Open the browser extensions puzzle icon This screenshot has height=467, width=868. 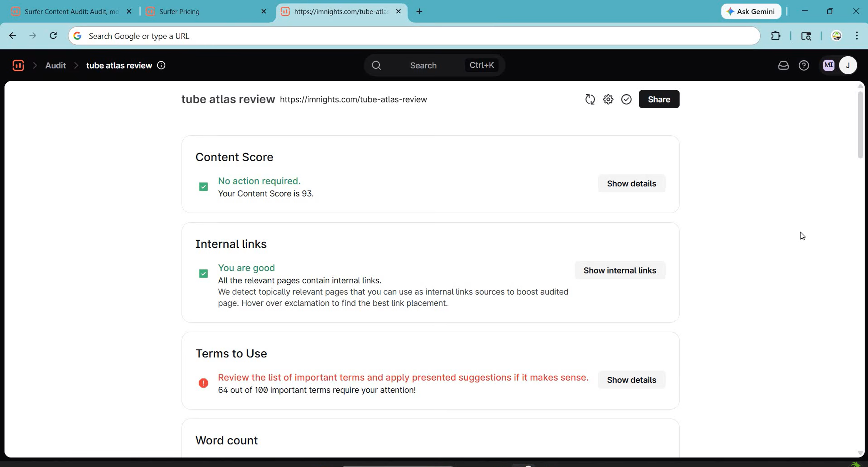point(776,36)
